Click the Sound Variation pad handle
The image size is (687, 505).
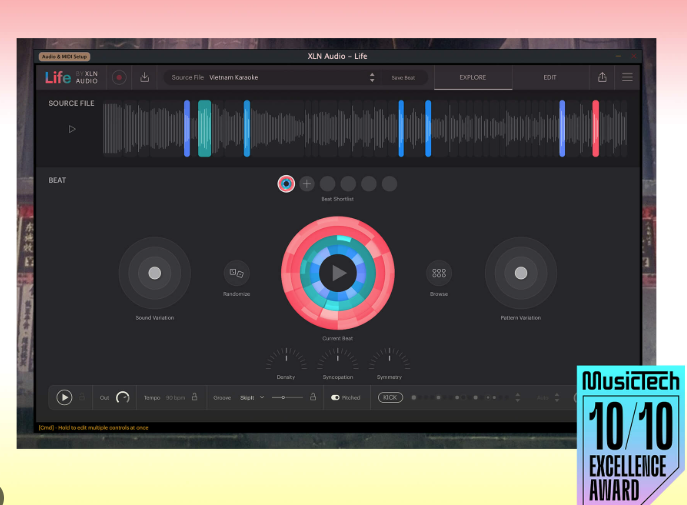point(154,273)
